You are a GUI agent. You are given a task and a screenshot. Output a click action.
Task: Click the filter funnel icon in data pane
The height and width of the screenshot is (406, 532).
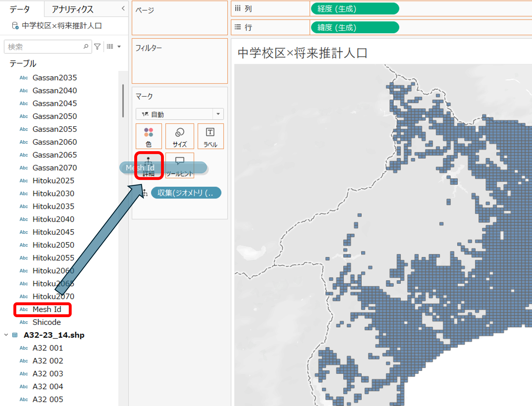tap(97, 46)
